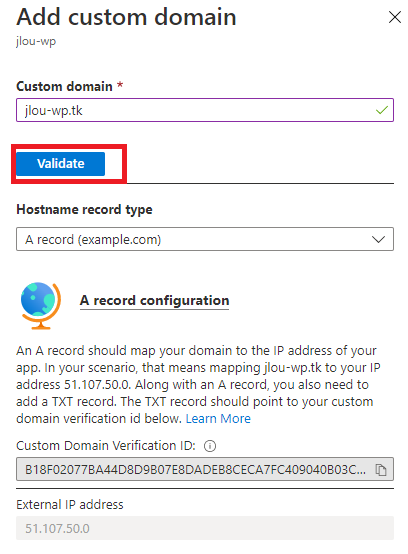Viewport: 408px width, 554px height.
Task: Expand the A record dropdown chevron arrow
Action: point(378,240)
